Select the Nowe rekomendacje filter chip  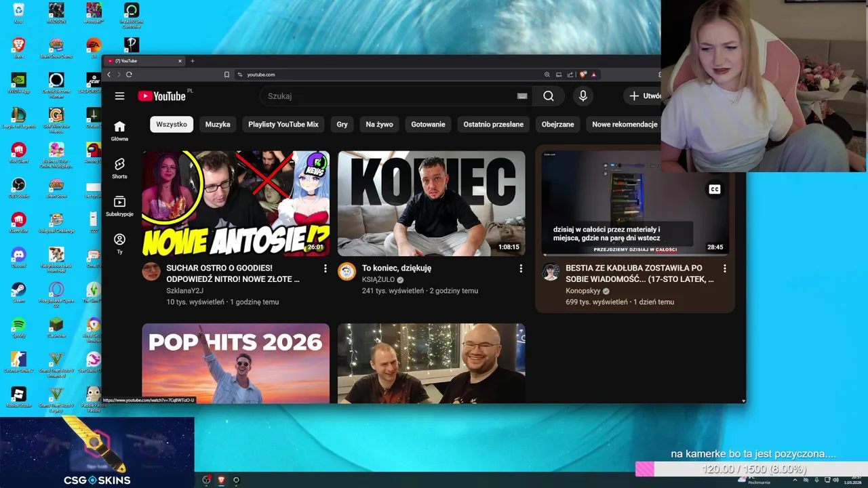(625, 125)
